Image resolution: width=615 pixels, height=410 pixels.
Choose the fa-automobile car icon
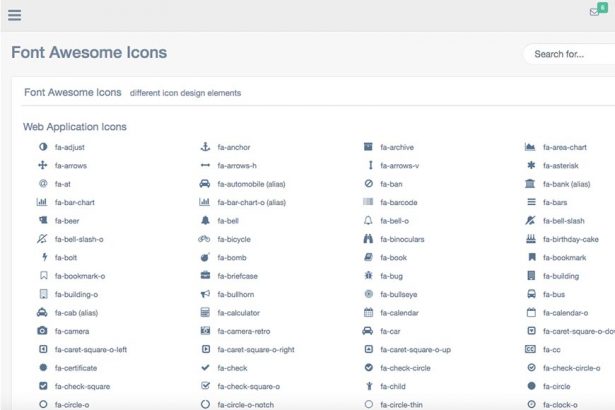click(205, 184)
